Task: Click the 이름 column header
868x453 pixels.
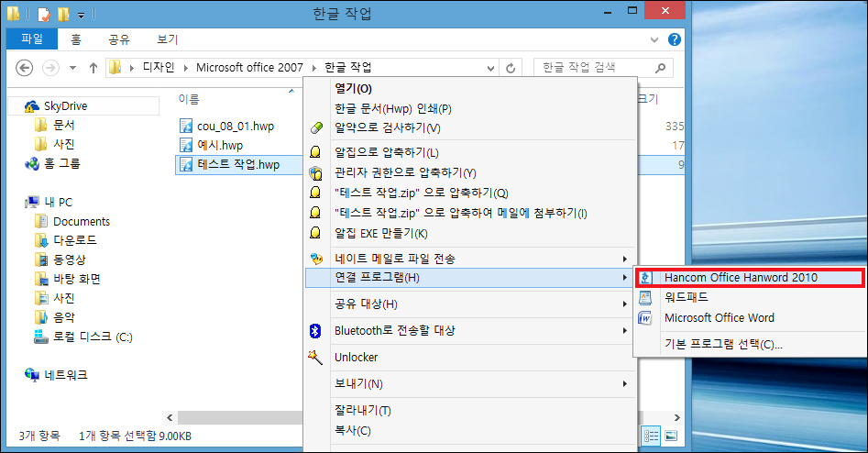Action: click(189, 99)
